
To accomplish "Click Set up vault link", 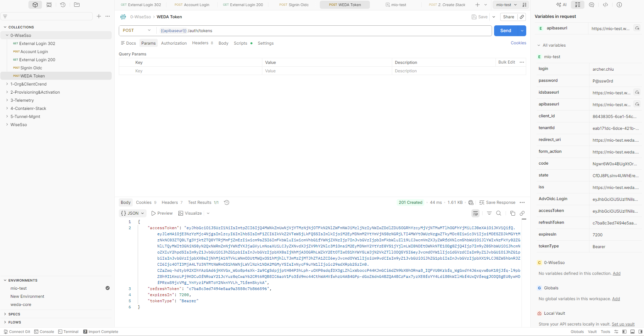I will 623,324.
